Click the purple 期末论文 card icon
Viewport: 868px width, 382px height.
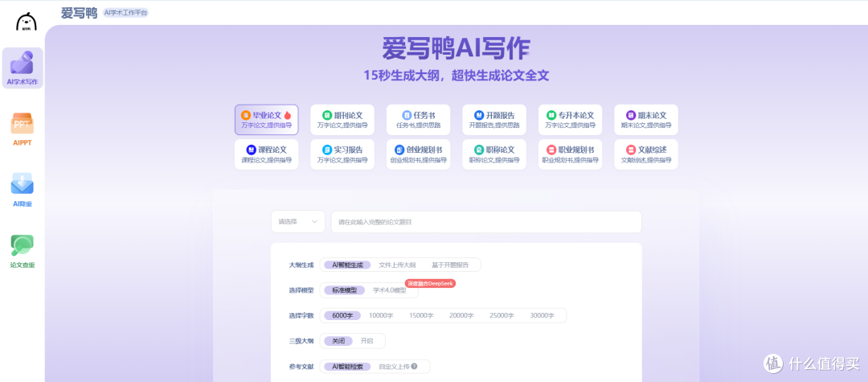click(x=631, y=115)
